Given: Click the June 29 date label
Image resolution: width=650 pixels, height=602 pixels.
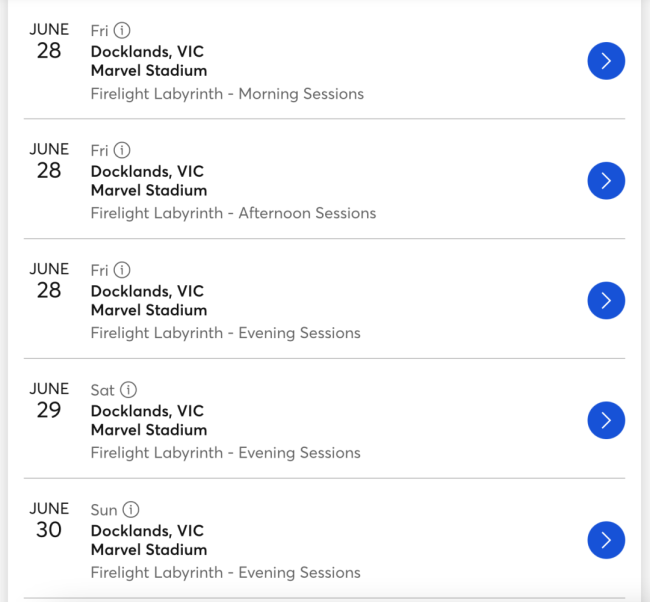Looking at the screenshot, I should pos(49,400).
